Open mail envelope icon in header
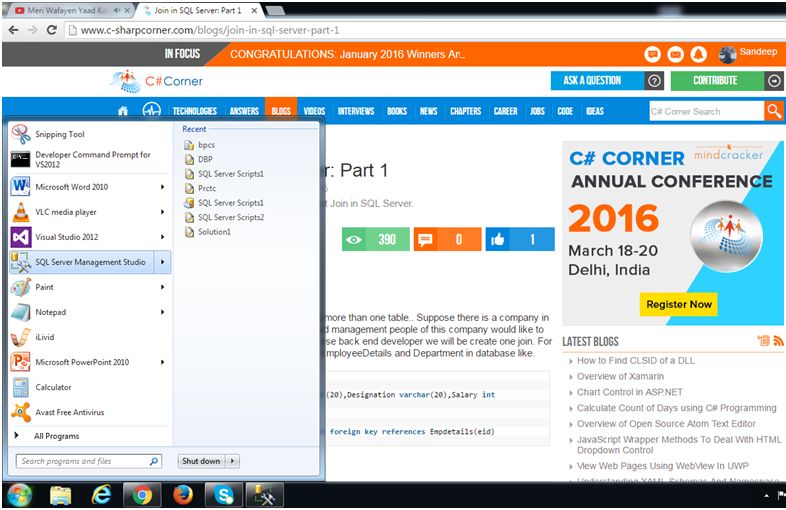 pos(675,54)
